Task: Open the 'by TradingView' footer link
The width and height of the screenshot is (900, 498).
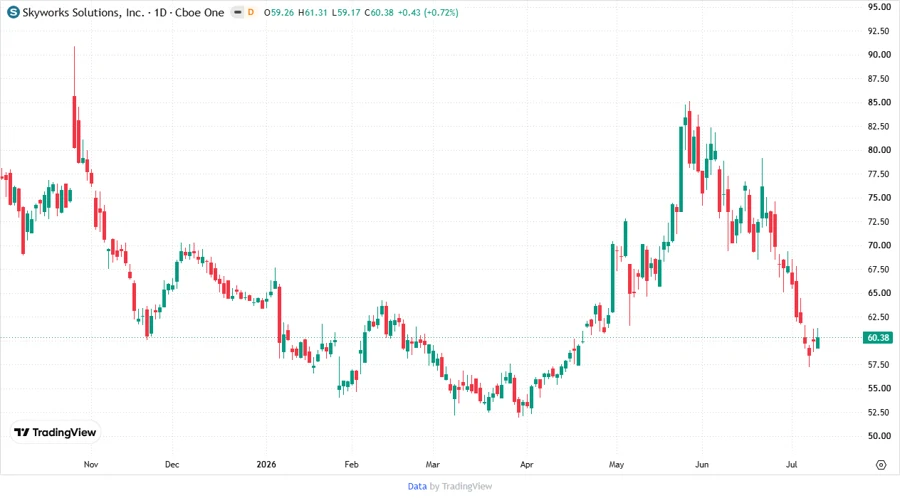Action: click(x=461, y=486)
